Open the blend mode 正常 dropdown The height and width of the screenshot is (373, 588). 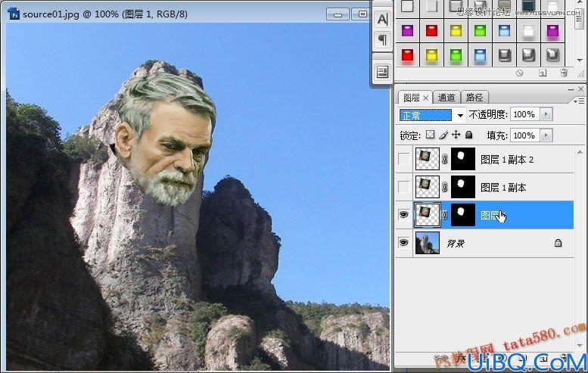click(x=432, y=115)
